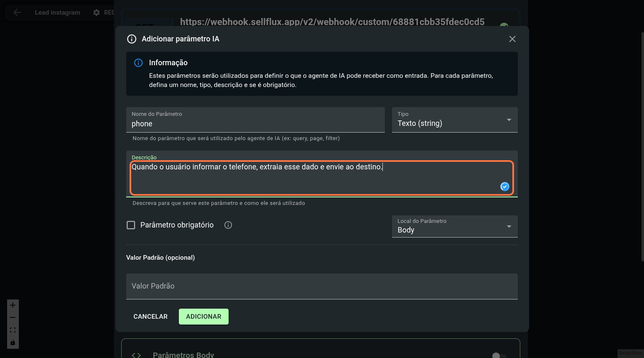This screenshot has height=358, width=644.
Task: Open the Tipo dropdown showing Texto (string)
Action: pyautogui.click(x=455, y=120)
